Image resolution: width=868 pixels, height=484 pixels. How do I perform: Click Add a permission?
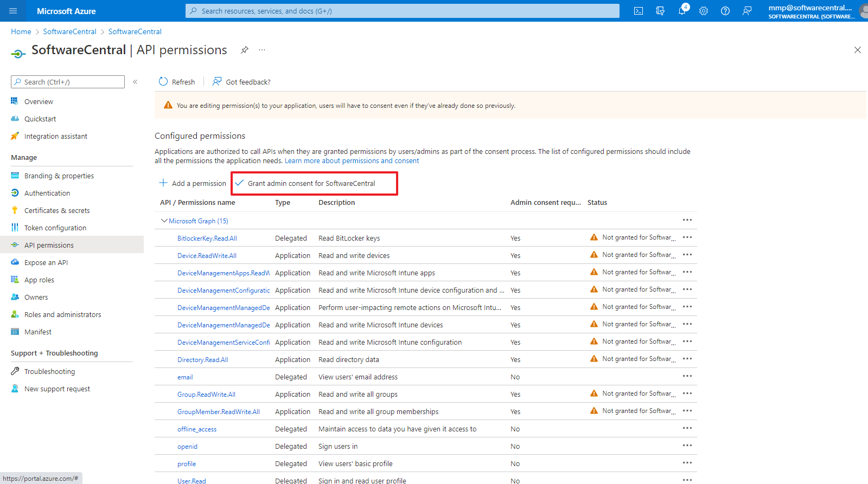click(x=193, y=183)
